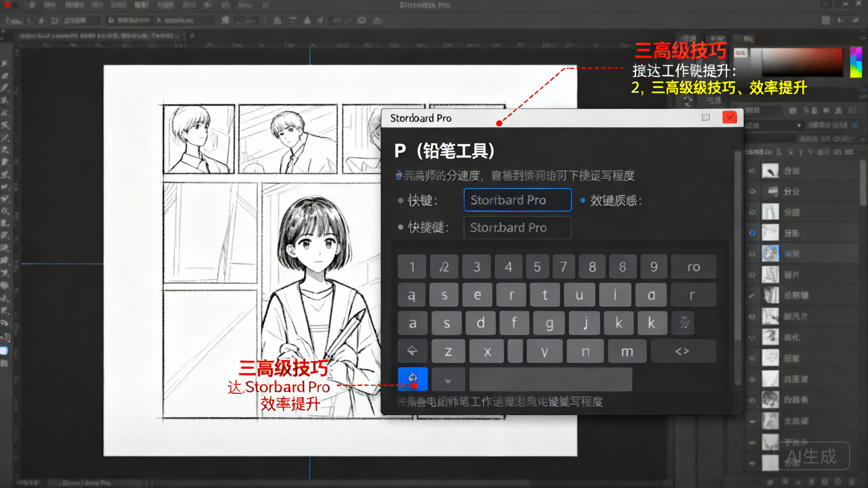Image resolution: width=868 pixels, height=488 pixels.
Task: Click the rainbow hue strip
Action: click(856, 62)
